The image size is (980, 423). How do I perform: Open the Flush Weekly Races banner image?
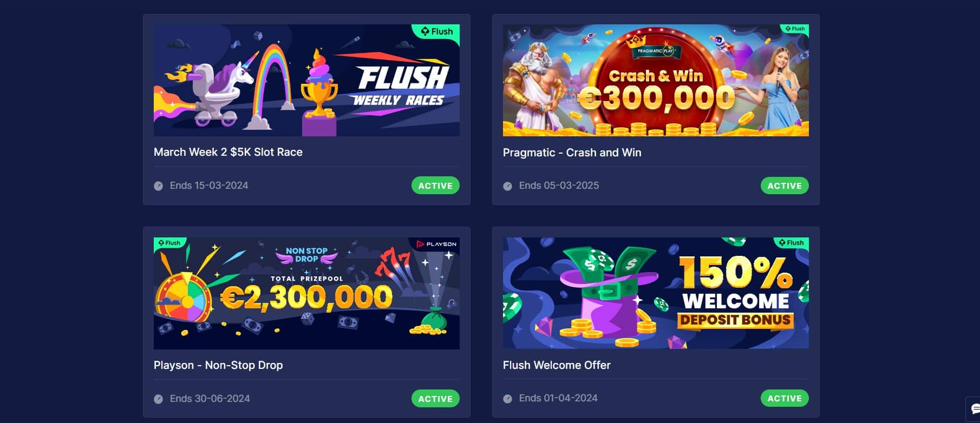[x=306, y=80]
